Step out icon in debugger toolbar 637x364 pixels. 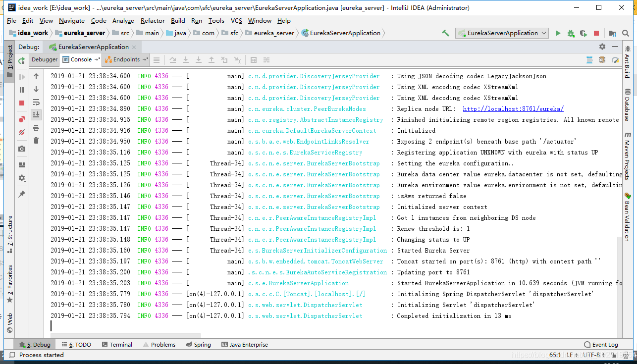[x=212, y=60]
